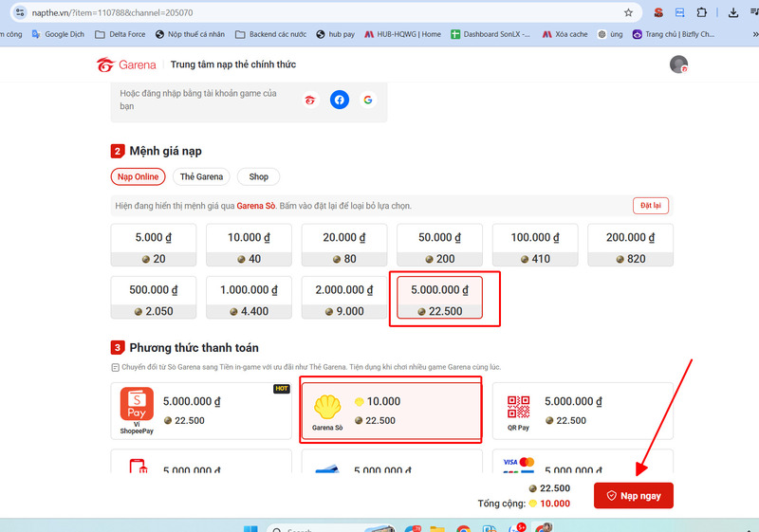759x532 pixels.
Task: Choose the 5.000.000 đ denomination card
Action: (439, 298)
